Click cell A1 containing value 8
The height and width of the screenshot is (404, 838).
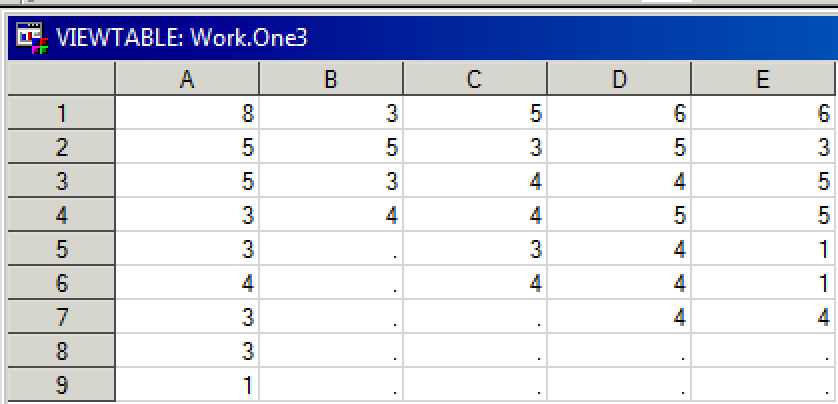coord(187,113)
